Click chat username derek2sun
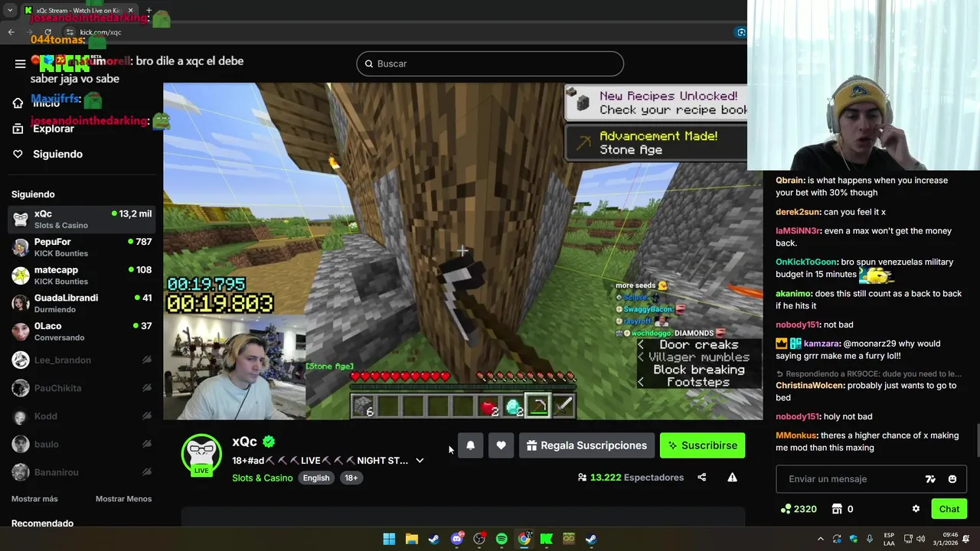This screenshot has width=980, height=551. coord(798,212)
